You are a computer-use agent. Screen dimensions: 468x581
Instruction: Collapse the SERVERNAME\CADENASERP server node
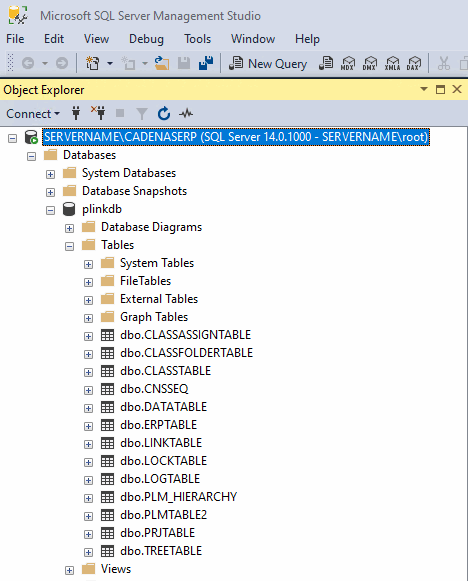coord(13,139)
